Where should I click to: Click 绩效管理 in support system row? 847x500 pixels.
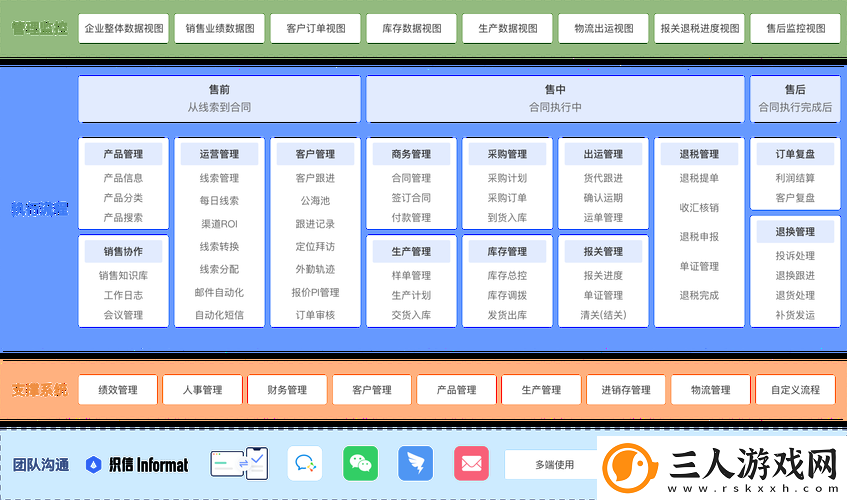[118, 390]
